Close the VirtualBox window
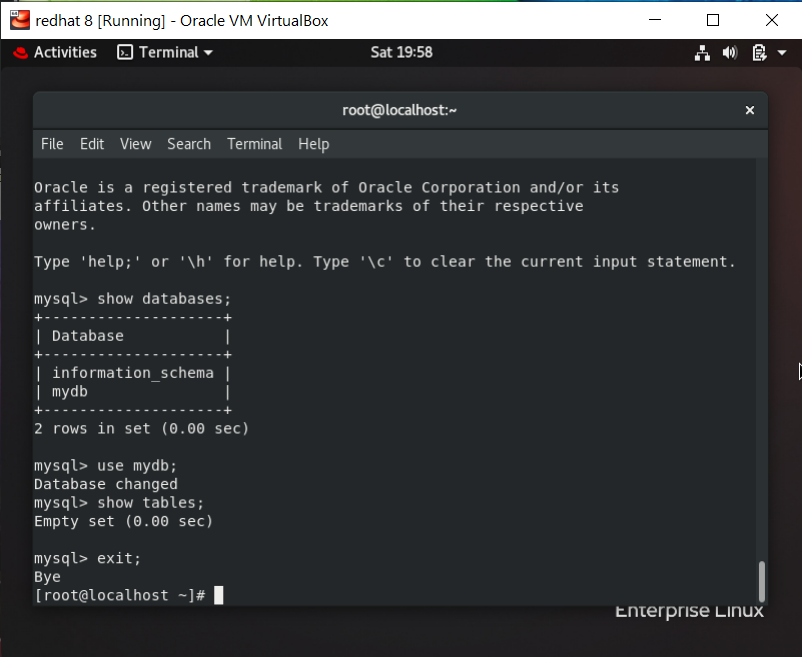This screenshot has width=802, height=657. pyautogui.click(x=772, y=20)
